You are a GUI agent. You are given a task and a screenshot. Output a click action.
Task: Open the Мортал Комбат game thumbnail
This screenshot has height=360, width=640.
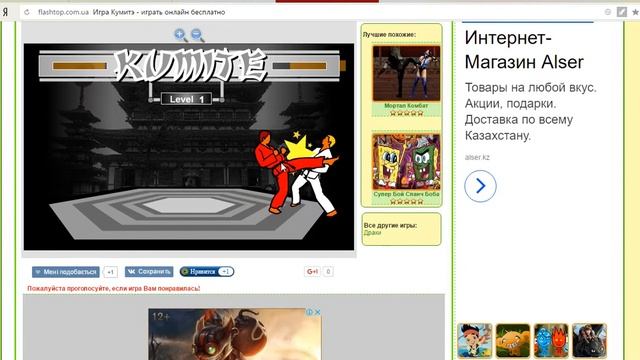click(406, 73)
